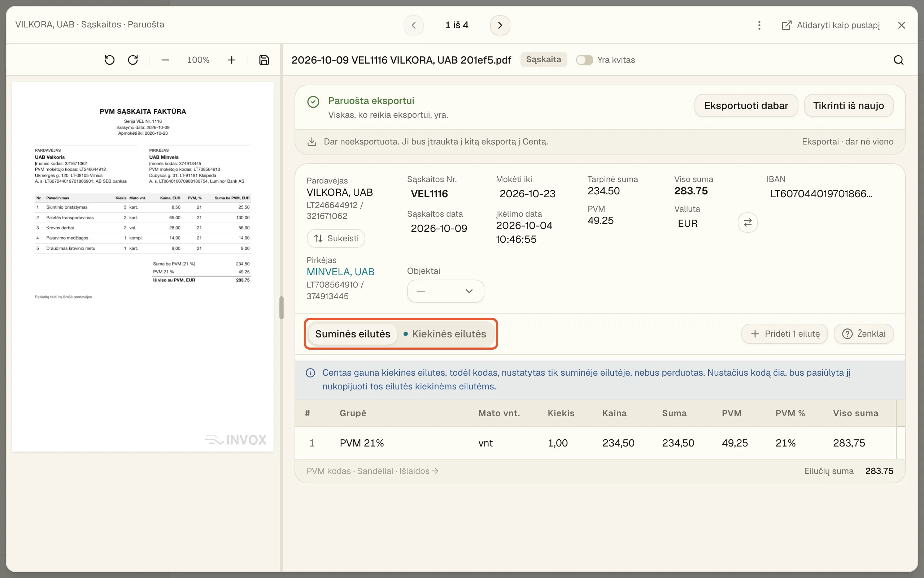This screenshot has height=578, width=924.
Task: Open the search magnifier icon
Action: tap(898, 60)
